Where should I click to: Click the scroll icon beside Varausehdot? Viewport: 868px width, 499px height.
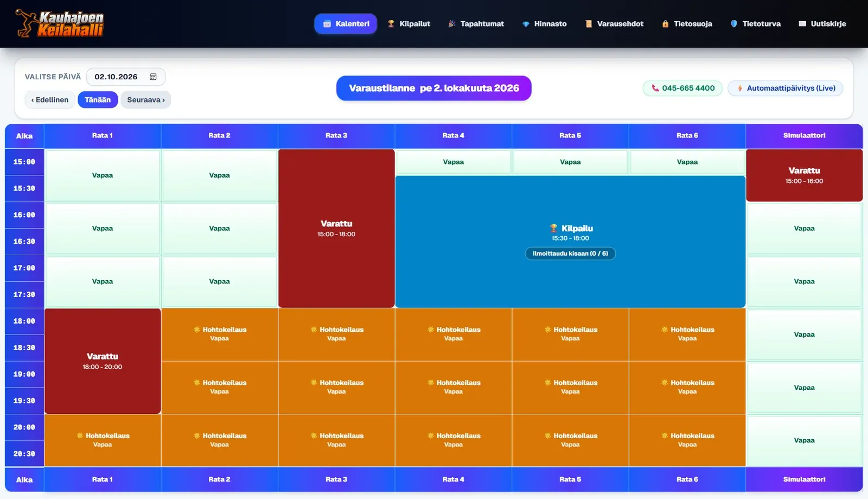coord(589,24)
